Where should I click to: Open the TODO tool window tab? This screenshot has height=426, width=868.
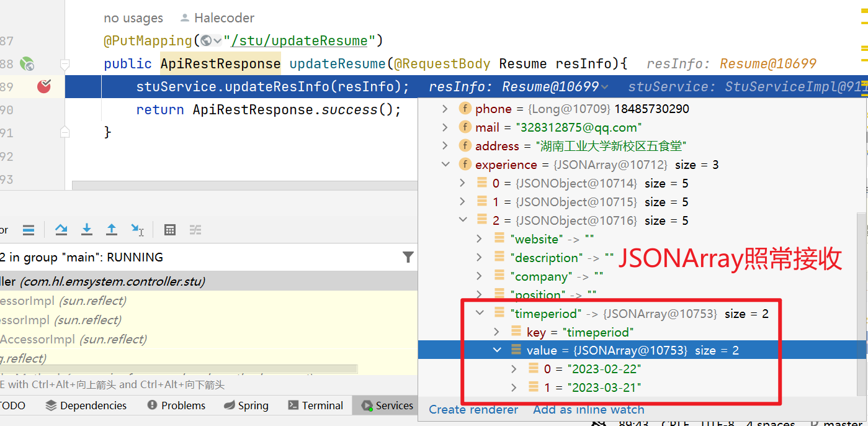click(x=14, y=406)
